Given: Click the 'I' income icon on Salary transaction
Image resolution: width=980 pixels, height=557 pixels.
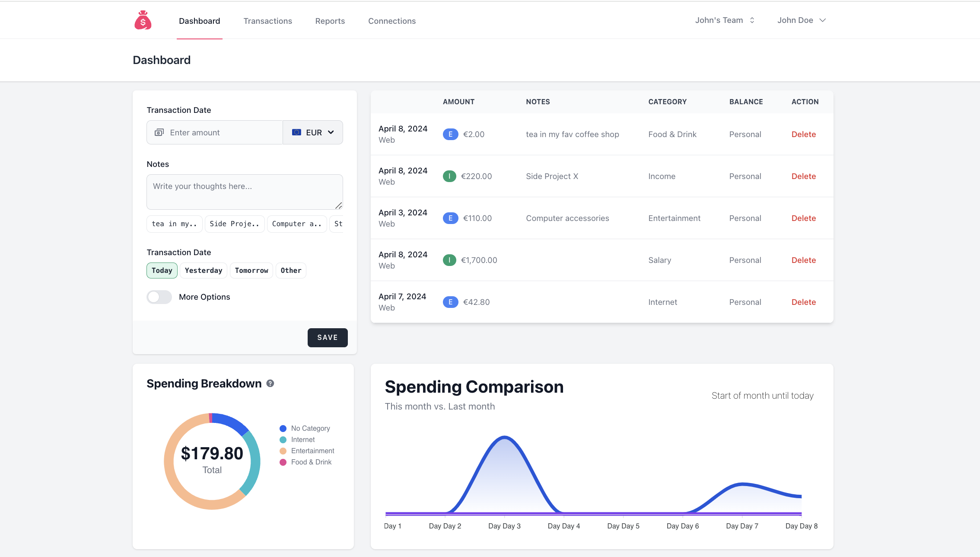Looking at the screenshot, I should pyautogui.click(x=449, y=260).
